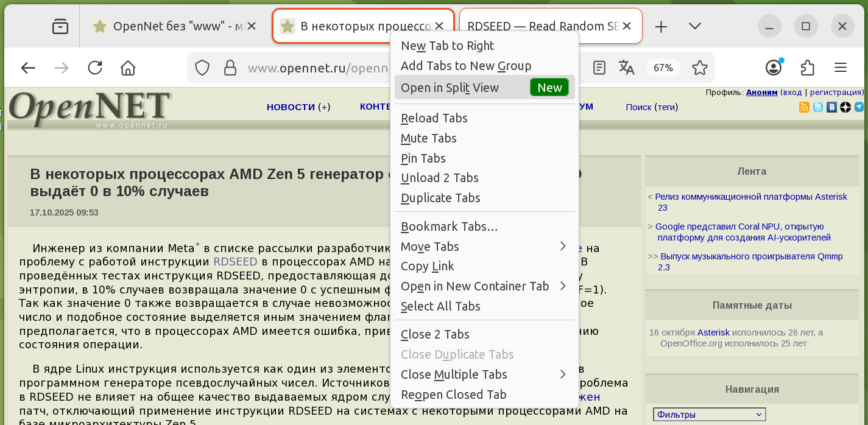Reload the page with toolbar refresh icon
Image resolution: width=868 pixels, height=425 pixels.
click(95, 68)
